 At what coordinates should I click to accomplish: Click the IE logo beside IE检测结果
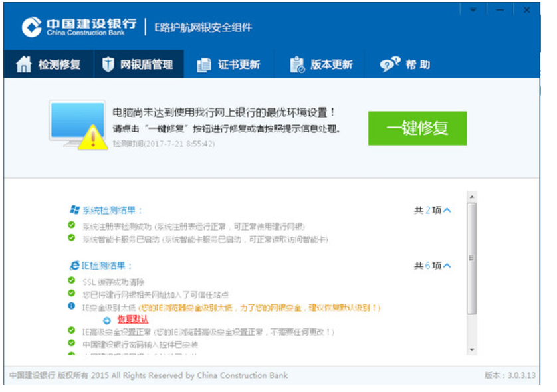click(74, 265)
